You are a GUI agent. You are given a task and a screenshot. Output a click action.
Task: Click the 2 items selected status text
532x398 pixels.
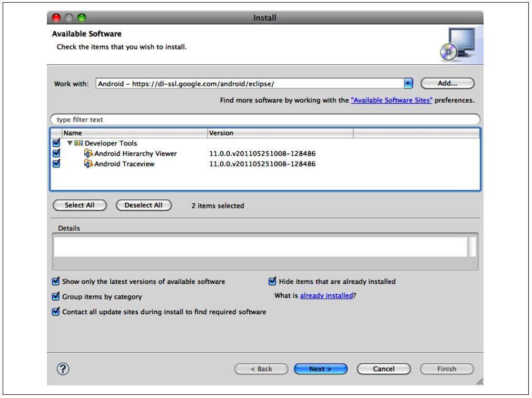point(218,205)
